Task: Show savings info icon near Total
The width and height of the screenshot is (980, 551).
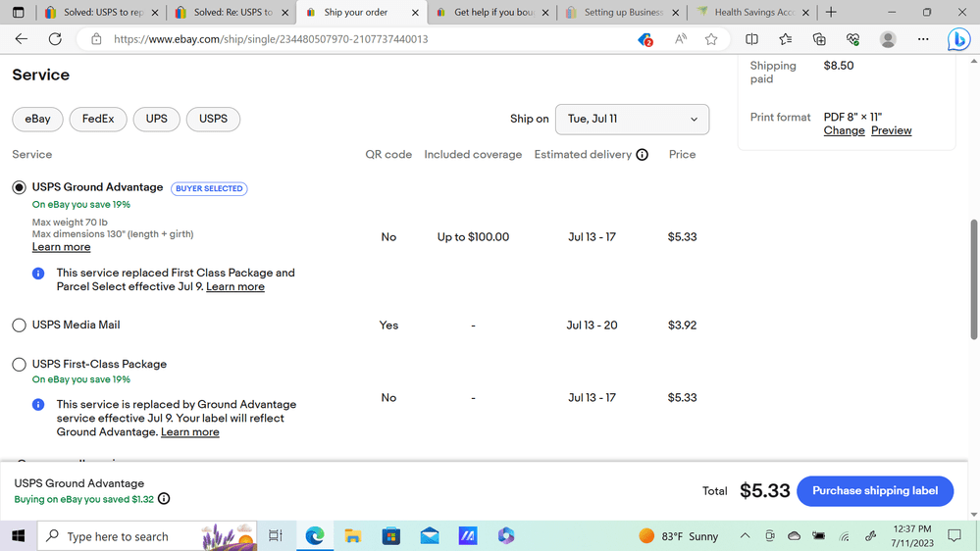Action: click(164, 498)
